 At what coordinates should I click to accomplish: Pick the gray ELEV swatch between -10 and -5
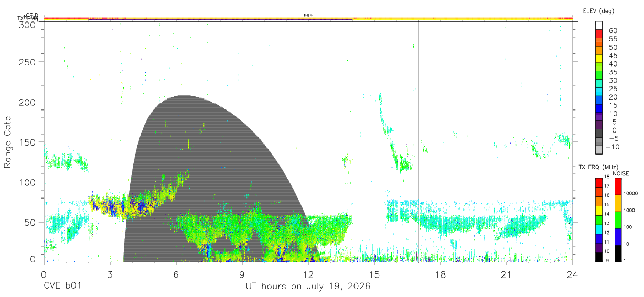599,142
